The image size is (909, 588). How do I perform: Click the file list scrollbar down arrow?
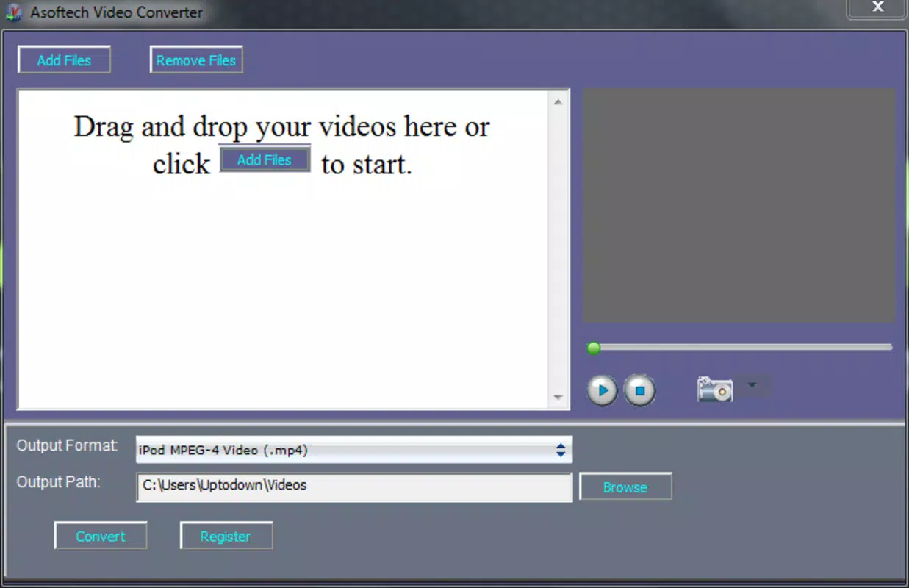[x=558, y=398]
